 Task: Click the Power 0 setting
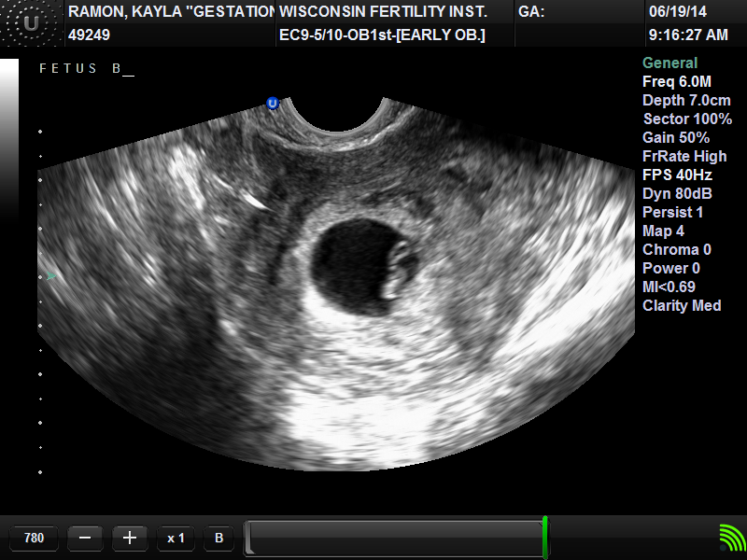(x=670, y=268)
